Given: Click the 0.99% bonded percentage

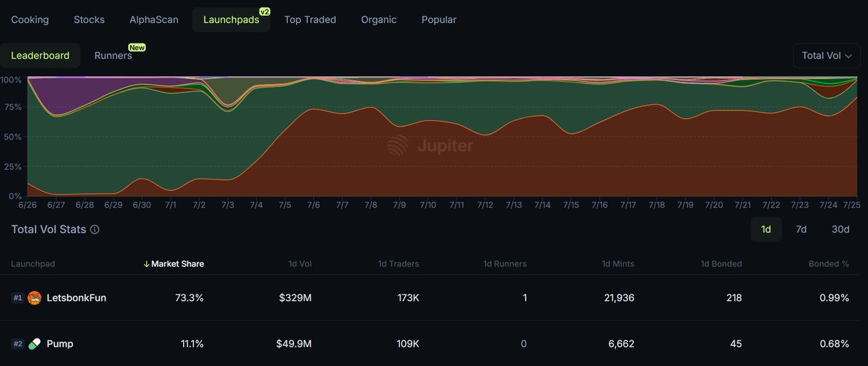Looking at the screenshot, I should coord(835,298).
